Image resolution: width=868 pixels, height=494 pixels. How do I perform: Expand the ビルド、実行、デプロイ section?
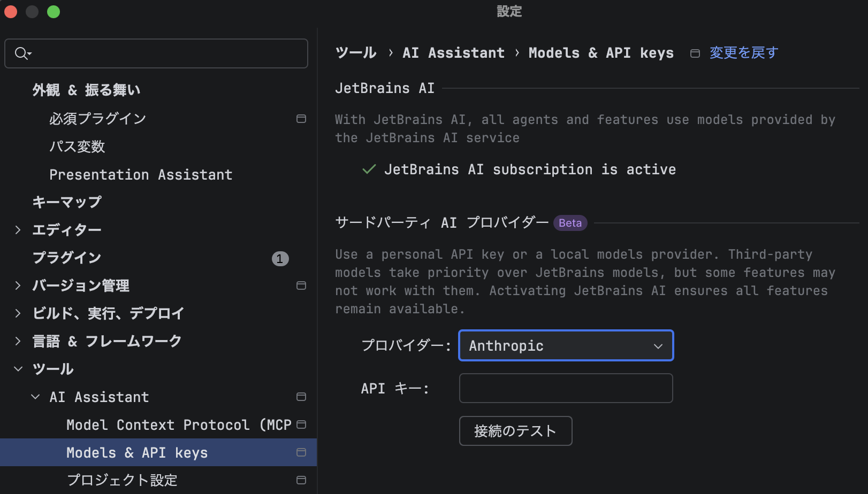pos(18,313)
